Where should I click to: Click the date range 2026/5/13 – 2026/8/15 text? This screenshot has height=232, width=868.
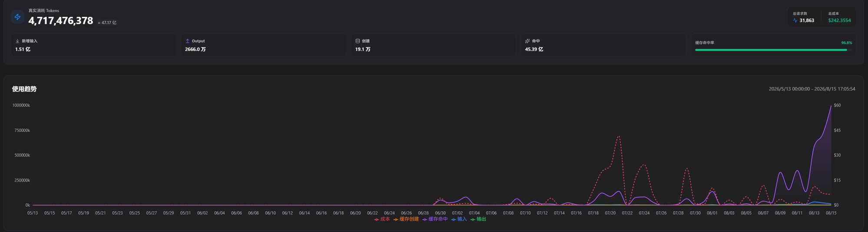[x=812, y=89]
